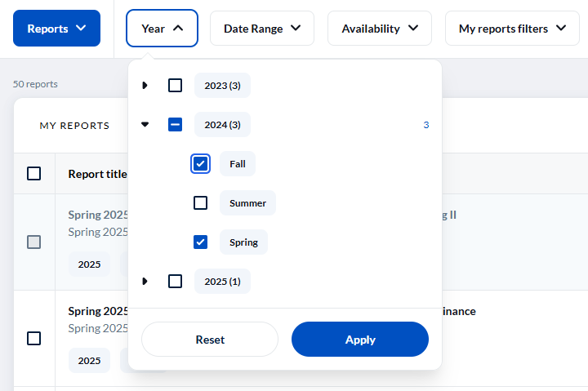588x391 pixels.
Task: Open the Availability filter dropdown
Action: pyautogui.click(x=380, y=29)
